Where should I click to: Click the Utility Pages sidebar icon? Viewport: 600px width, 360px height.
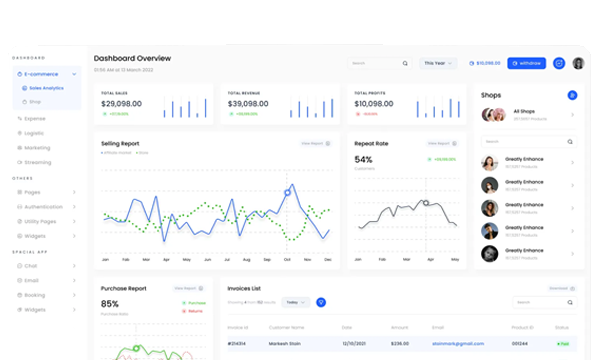tap(20, 221)
